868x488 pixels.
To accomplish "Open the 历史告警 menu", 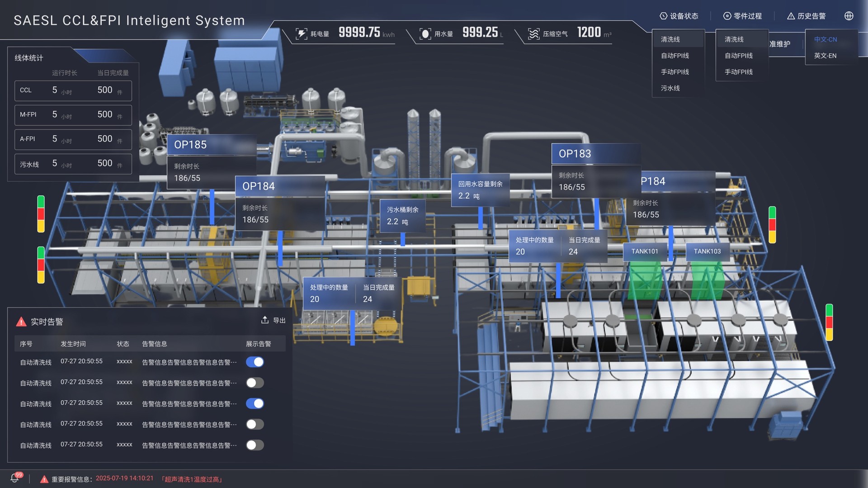I will 806,16.
